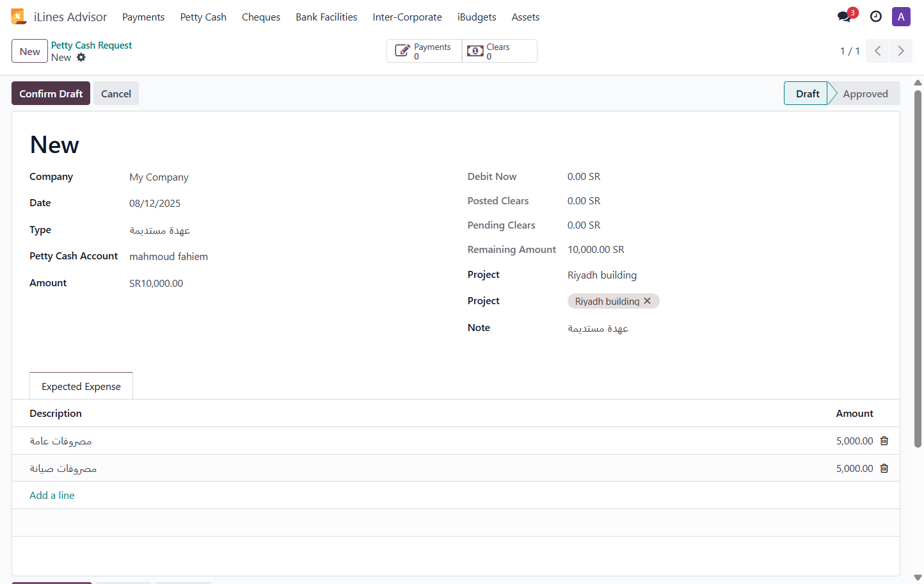Click the record pager 1 / 1
The width and height of the screenshot is (924, 584).
click(850, 51)
